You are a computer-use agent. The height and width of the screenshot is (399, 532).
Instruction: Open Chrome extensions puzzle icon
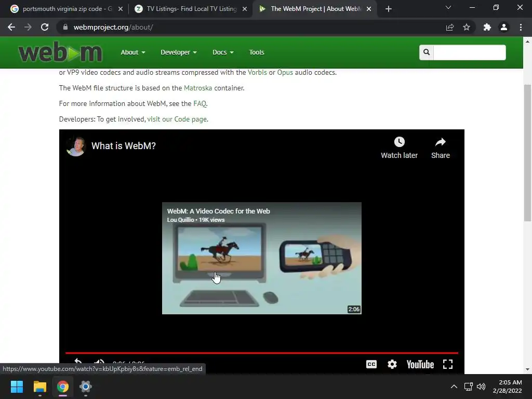[487, 27]
